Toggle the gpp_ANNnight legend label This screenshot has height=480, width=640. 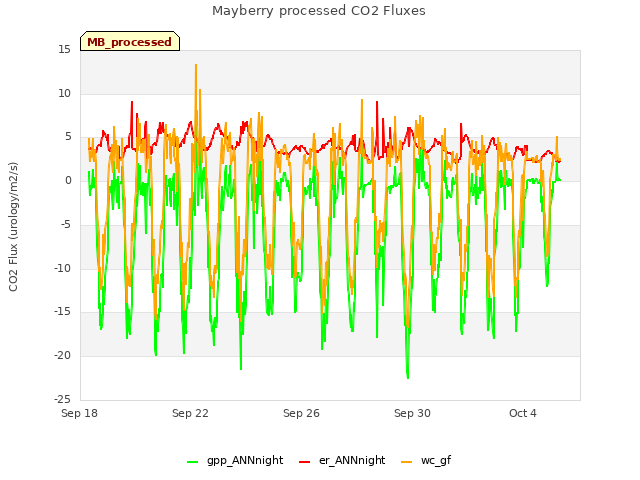pos(245,460)
